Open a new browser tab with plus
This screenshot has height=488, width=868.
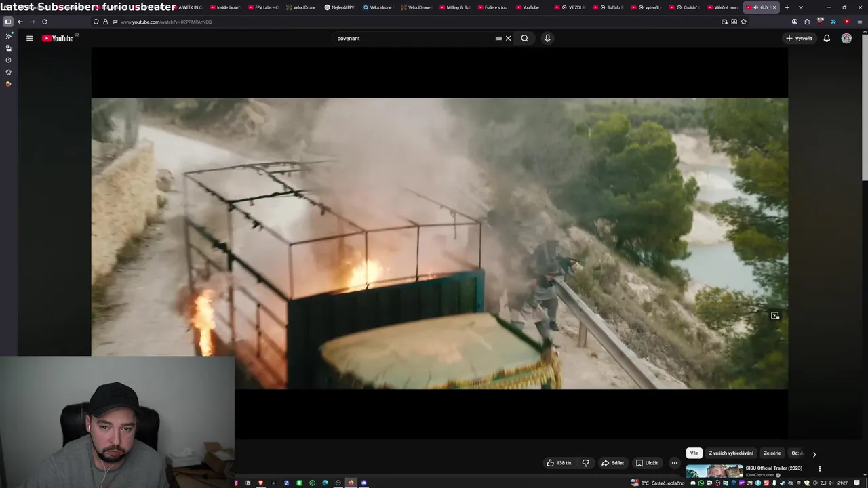coord(787,7)
